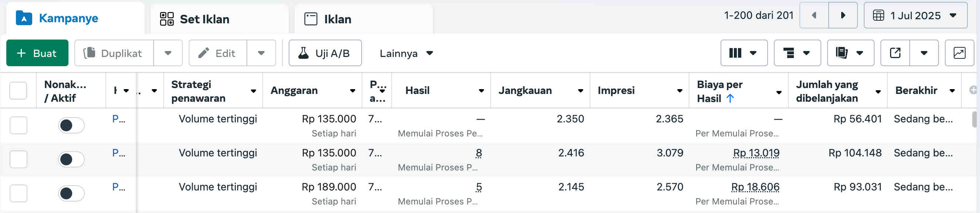Image resolution: width=980 pixels, height=213 pixels.
Task: Tick the select-all header checkbox
Action: [18, 91]
